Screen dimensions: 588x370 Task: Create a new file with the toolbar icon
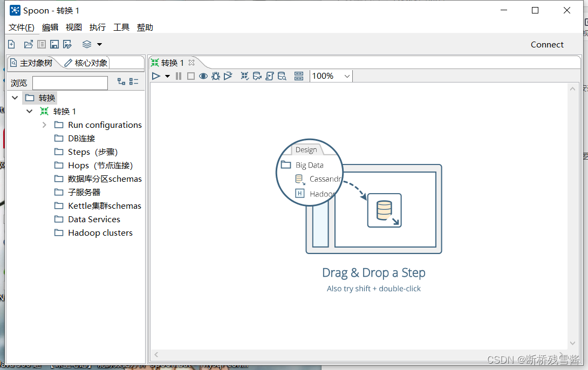[12, 44]
